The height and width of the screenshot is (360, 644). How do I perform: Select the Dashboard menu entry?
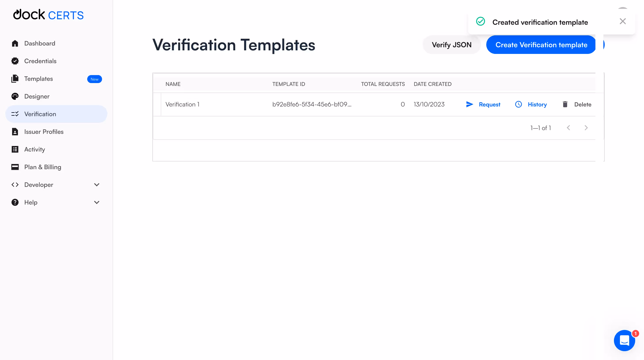pyautogui.click(x=40, y=43)
